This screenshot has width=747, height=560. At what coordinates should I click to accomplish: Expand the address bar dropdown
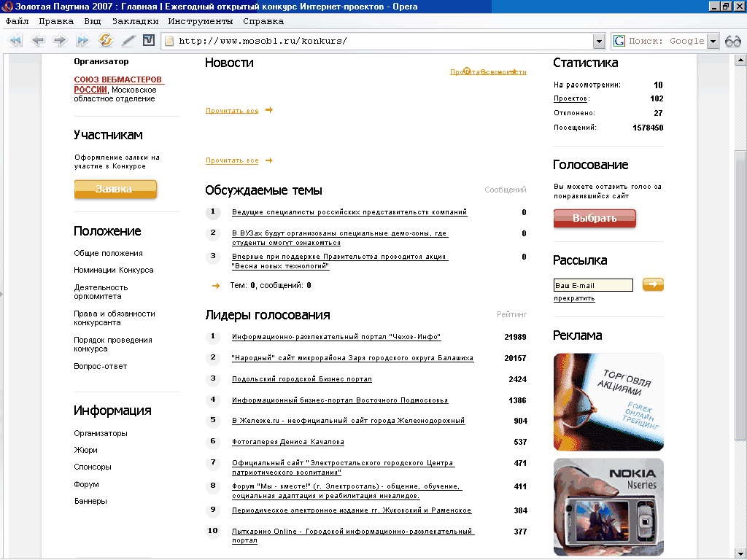(599, 42)
